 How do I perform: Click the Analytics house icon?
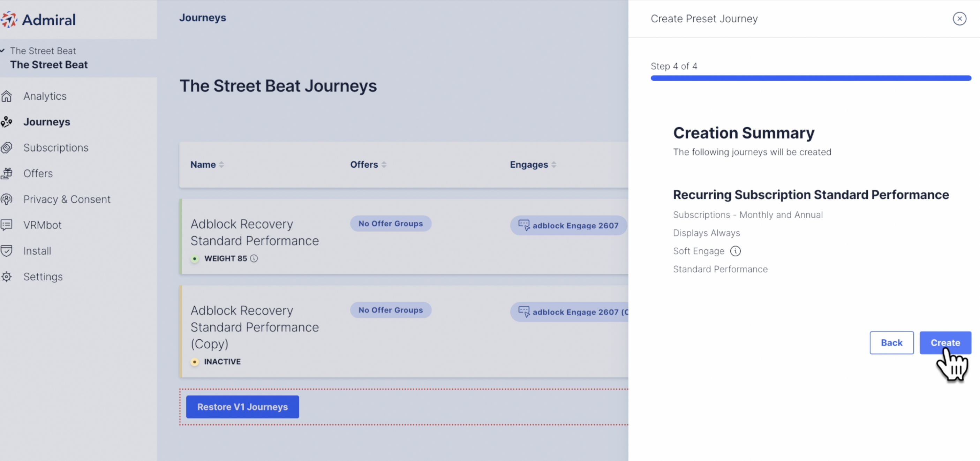(7, 96)
